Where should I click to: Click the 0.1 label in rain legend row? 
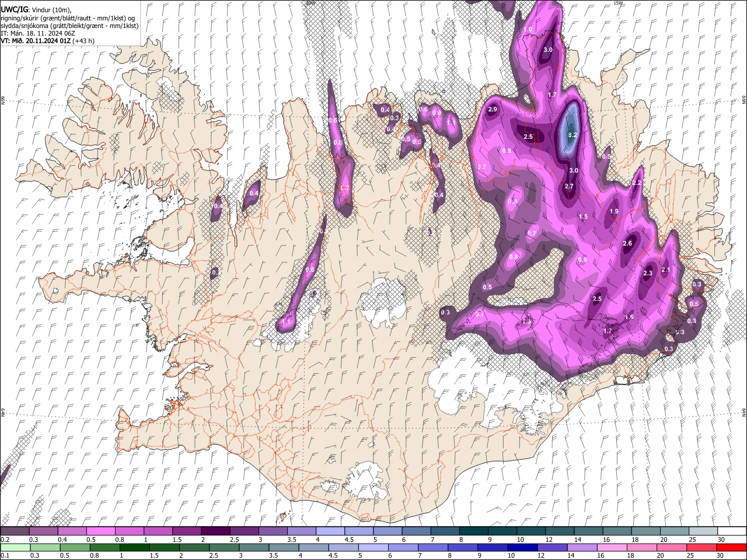click(5, 556)
